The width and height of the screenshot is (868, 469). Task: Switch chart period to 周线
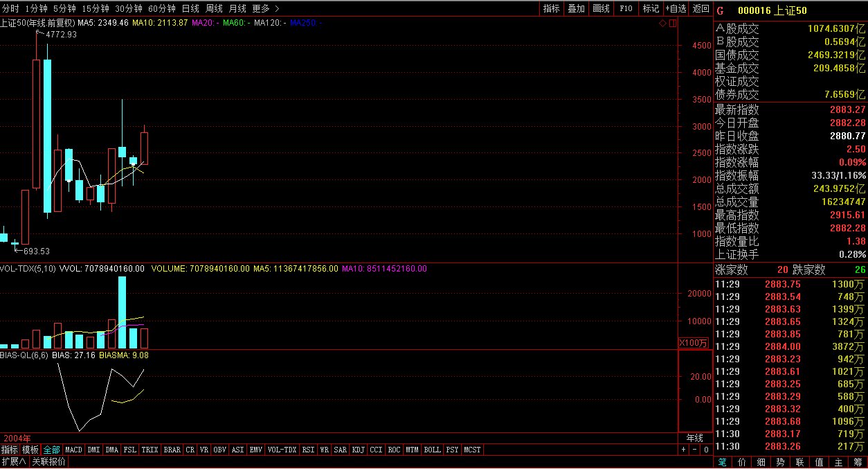click(x=214, y=9)
